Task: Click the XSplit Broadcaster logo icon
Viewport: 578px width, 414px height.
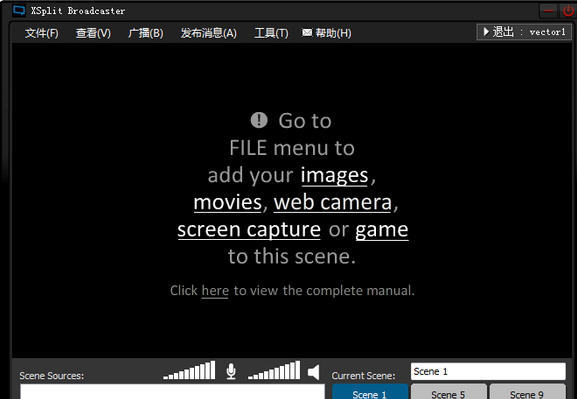Action: click(19, 10)
